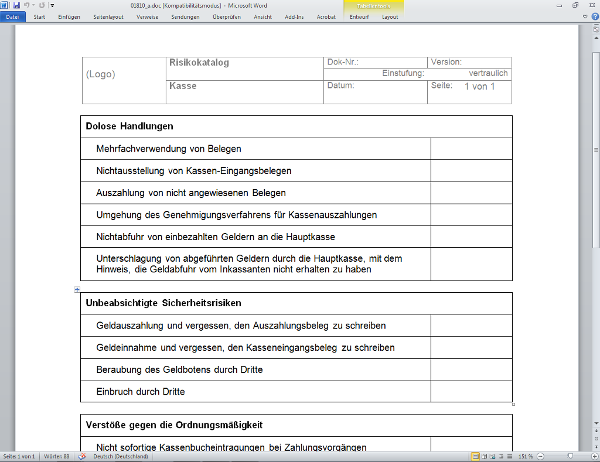Screen dimensions: 600x462
Task: Click the Word application icon in title bar
Action: click(5, 6)
